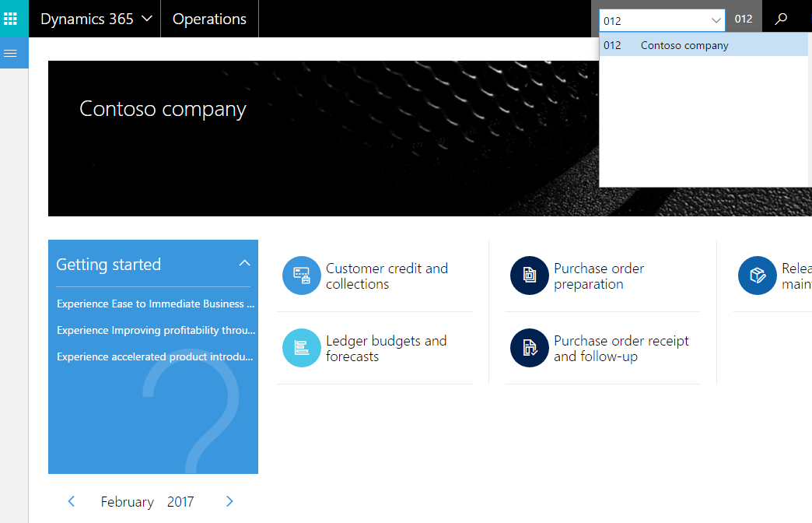Viewport: 812px width, 523px height.
Task: Open Experience Ease to Immediate Business link
Action: point(156,304)
